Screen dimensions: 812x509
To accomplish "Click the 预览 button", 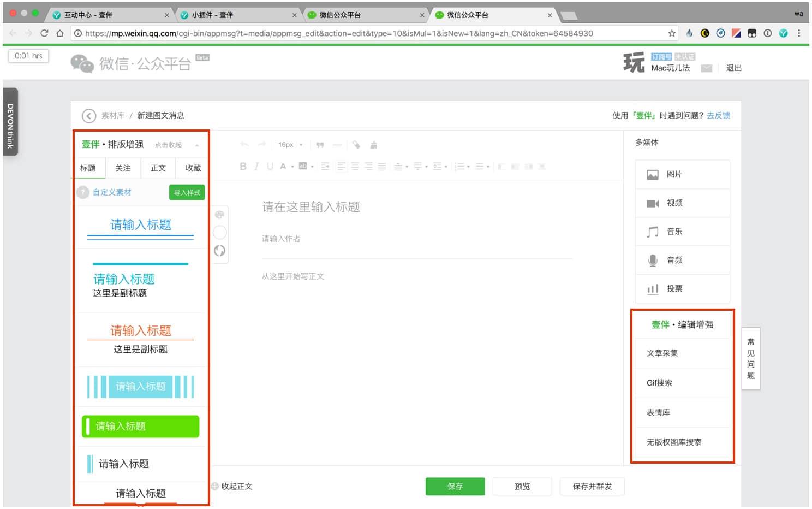I will pos(522,487).
